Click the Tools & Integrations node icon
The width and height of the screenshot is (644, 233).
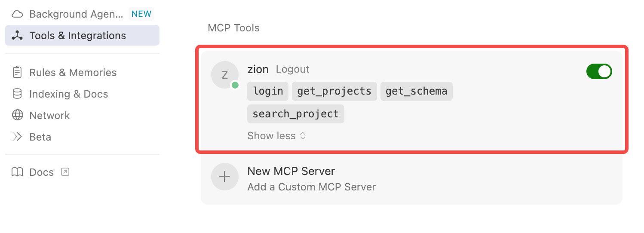17,36
